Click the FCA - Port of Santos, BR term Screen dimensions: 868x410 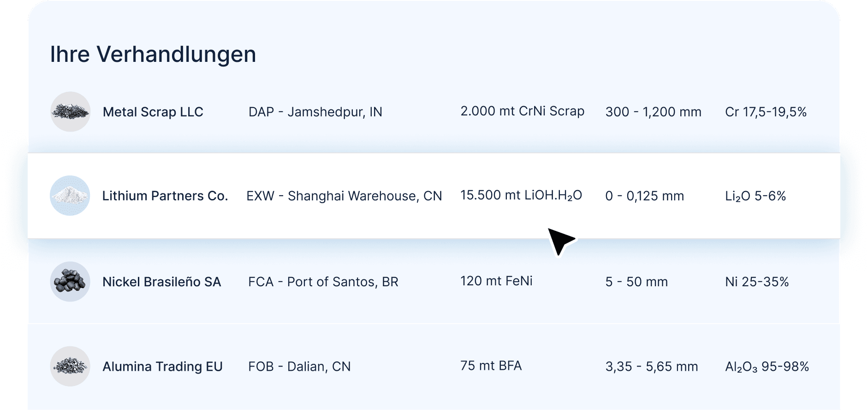(323, 282)
